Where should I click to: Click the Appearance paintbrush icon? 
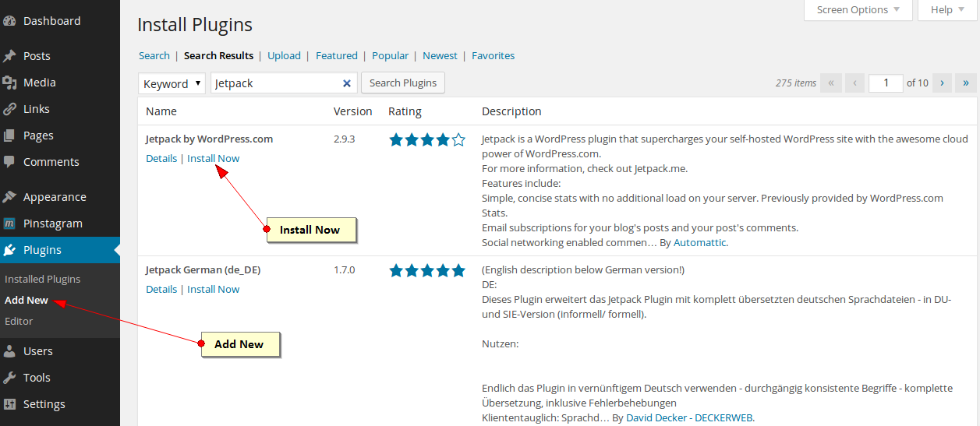(9, 197)
